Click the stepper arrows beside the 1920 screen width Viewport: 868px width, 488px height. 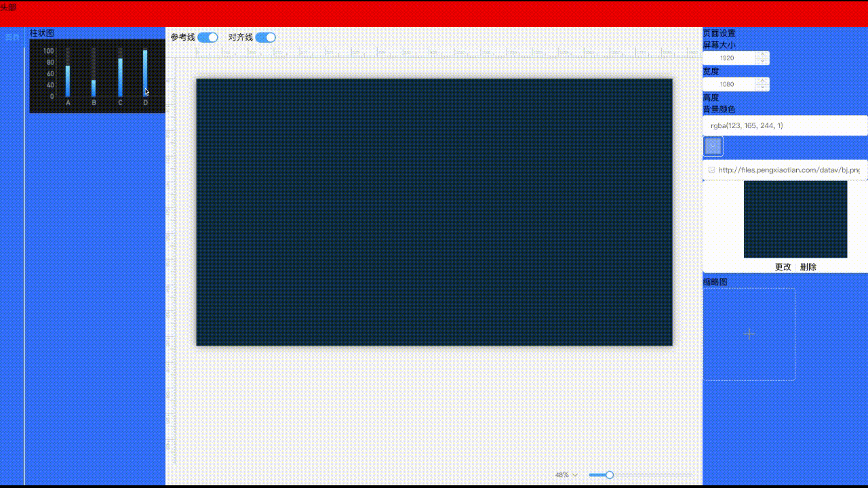(x=763, y=58)
